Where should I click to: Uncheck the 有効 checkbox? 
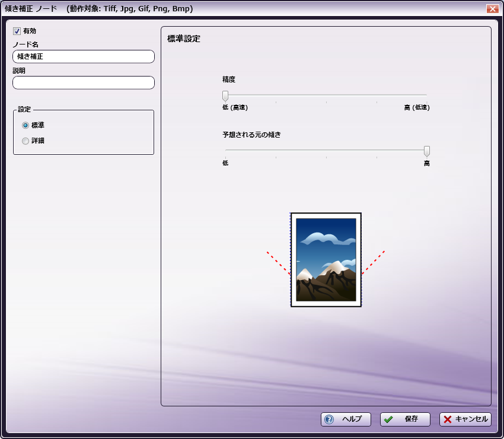(17, 31)
